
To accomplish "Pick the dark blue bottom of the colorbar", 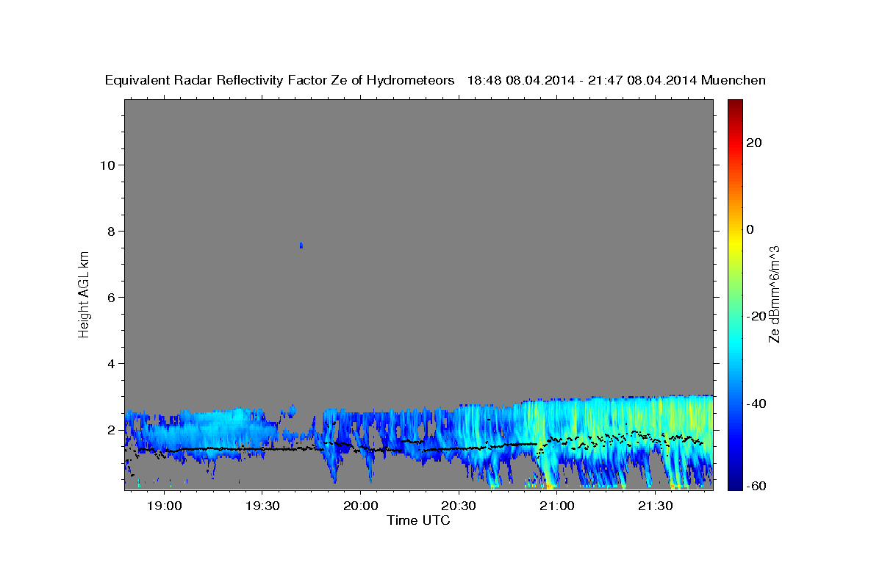I will [x=734, y=484].
